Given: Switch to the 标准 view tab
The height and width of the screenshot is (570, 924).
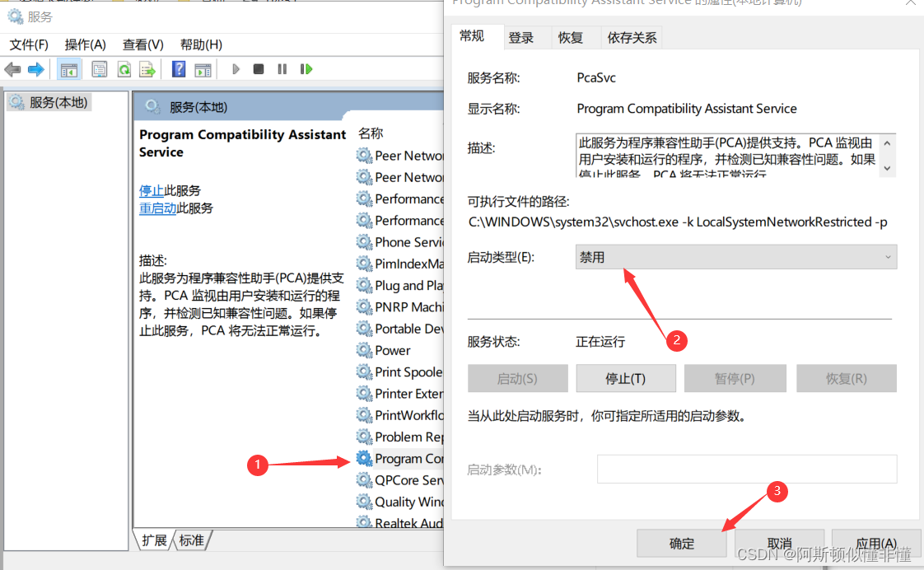Looking at the screenshot, I should pos(192,540).
